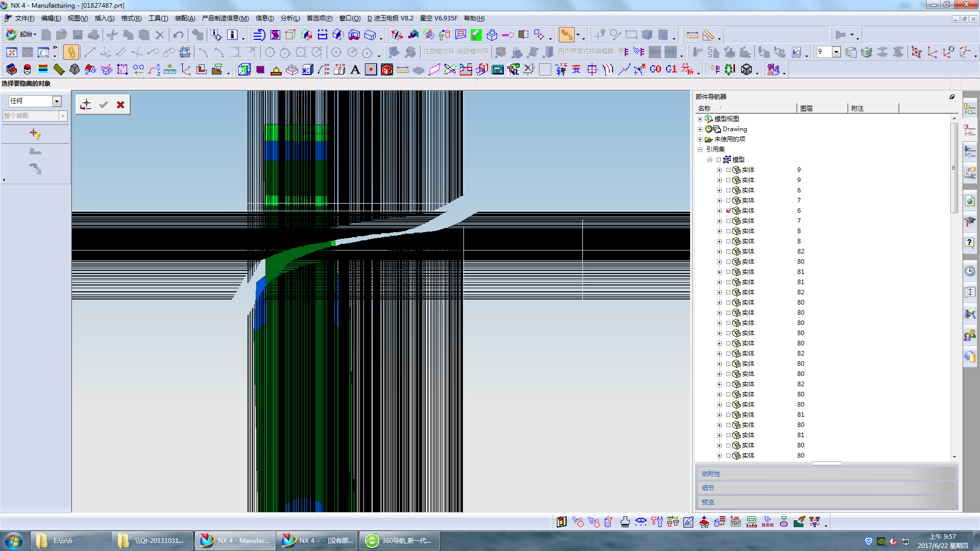Click the measure distance ruler icon
Image resolution: width=980 pixels, height=551 pixels.
click(x=693, y=35)
